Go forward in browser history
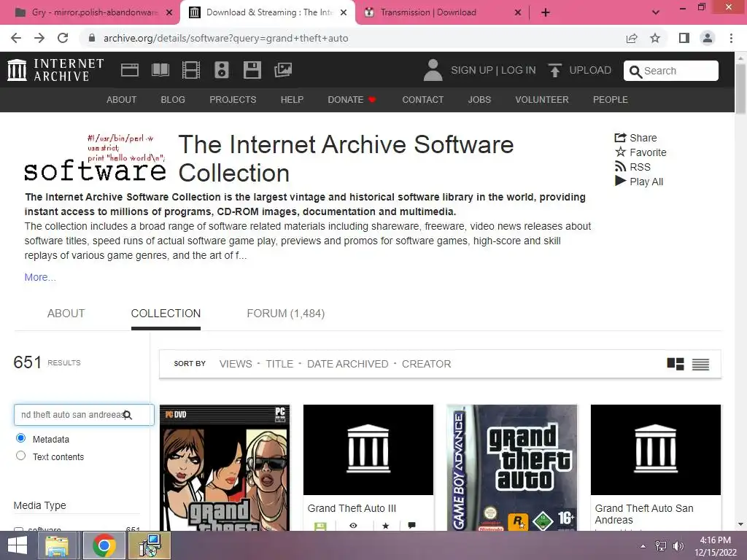The height and width of the screenshot is (560, 747). point(39,38)
